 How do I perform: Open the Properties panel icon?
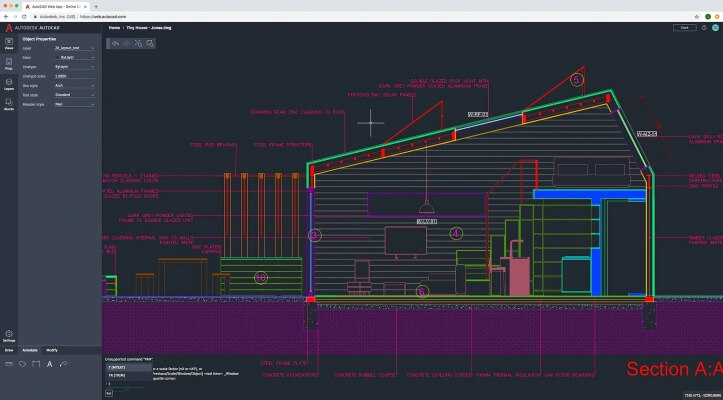[8, 64]
